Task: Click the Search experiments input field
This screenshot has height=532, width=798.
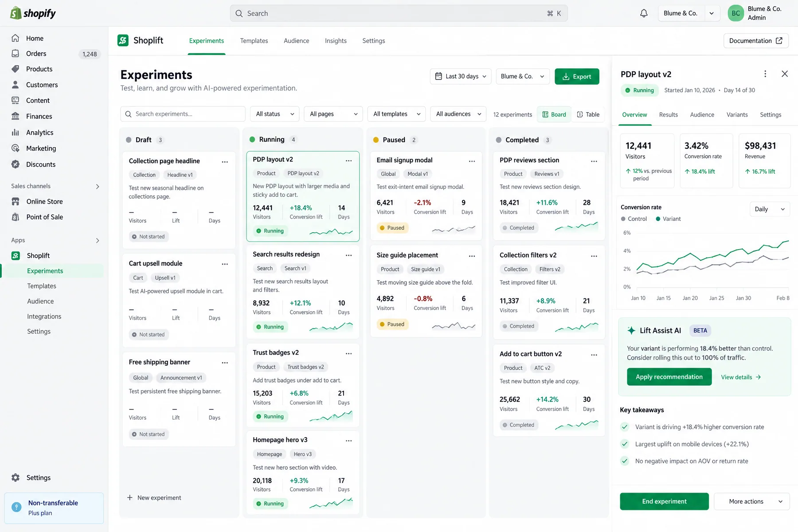Action: tap(183, 114)
